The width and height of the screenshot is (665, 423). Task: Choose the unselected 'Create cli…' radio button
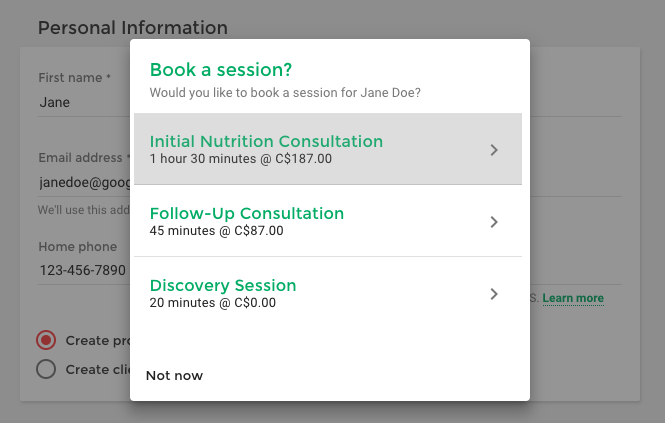[46, 369]
